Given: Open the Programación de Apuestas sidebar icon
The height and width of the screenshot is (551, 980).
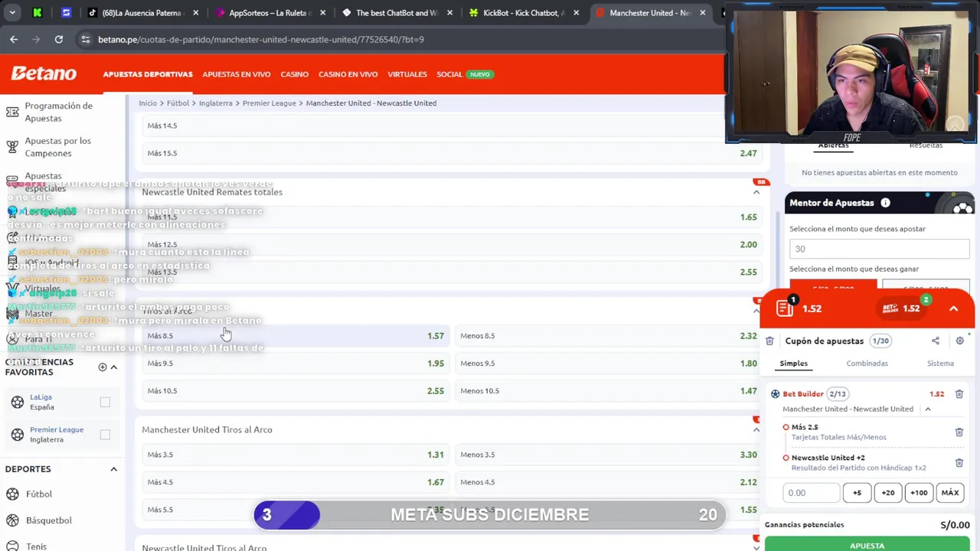Looking at the screenshot, I should [x=12, y=112].
